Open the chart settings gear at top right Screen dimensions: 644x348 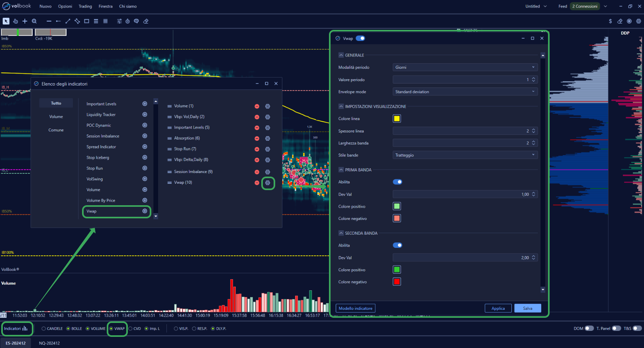pos(638,21)
